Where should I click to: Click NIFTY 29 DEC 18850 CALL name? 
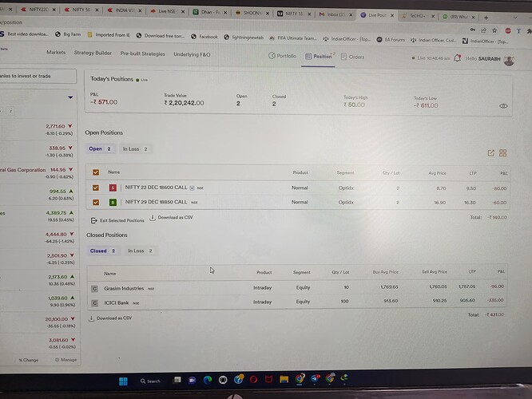156,202
